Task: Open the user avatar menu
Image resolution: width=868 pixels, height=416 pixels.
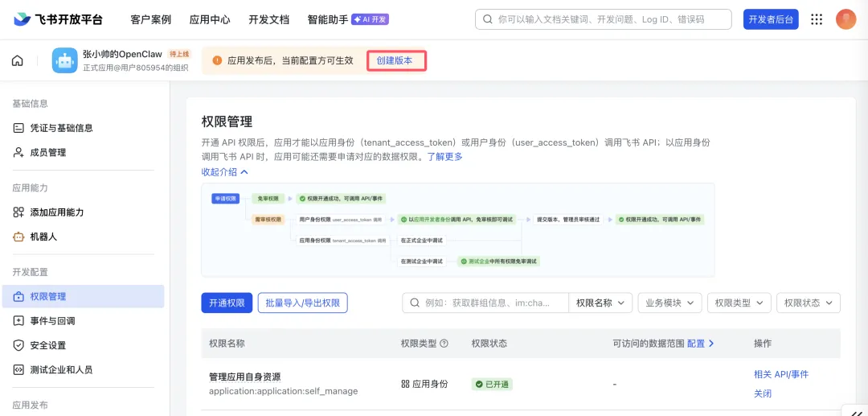Action: click(845, 19)
